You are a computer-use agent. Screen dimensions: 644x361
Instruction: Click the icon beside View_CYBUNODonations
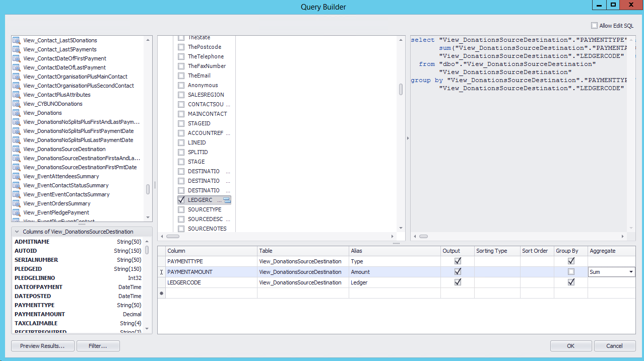[16, 104]
